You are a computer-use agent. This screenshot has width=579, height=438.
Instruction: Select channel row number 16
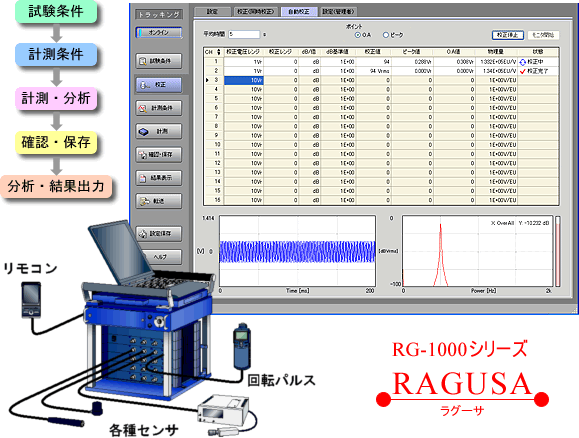click(x=217, y=200)
